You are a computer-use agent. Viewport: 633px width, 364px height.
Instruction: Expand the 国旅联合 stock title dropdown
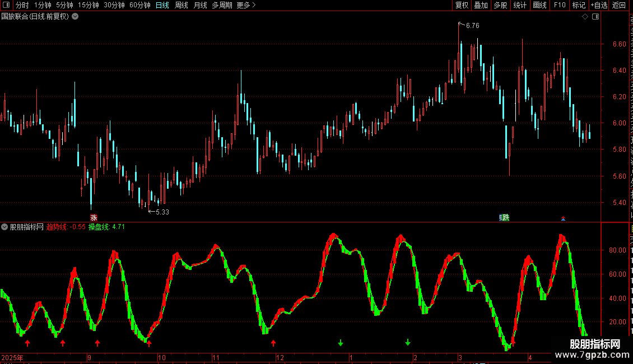point(75,17)
